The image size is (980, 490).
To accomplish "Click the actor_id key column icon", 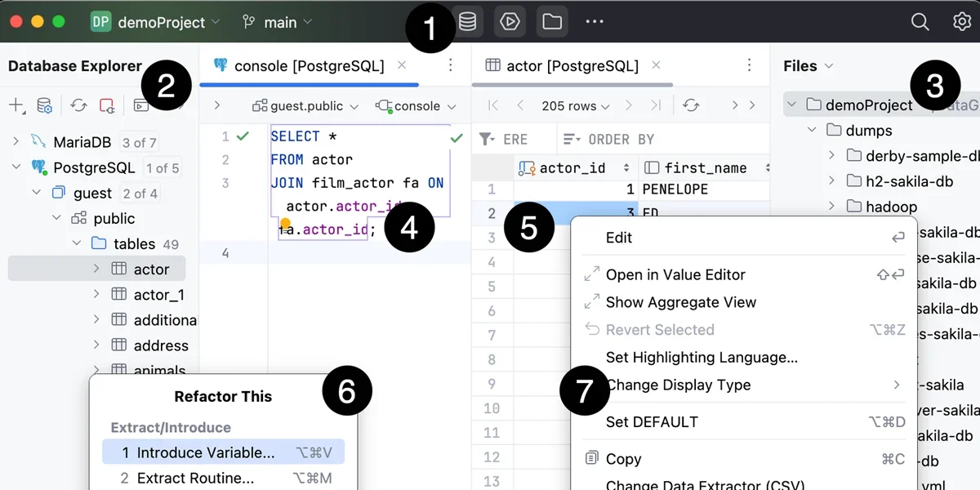I will 527,168.
